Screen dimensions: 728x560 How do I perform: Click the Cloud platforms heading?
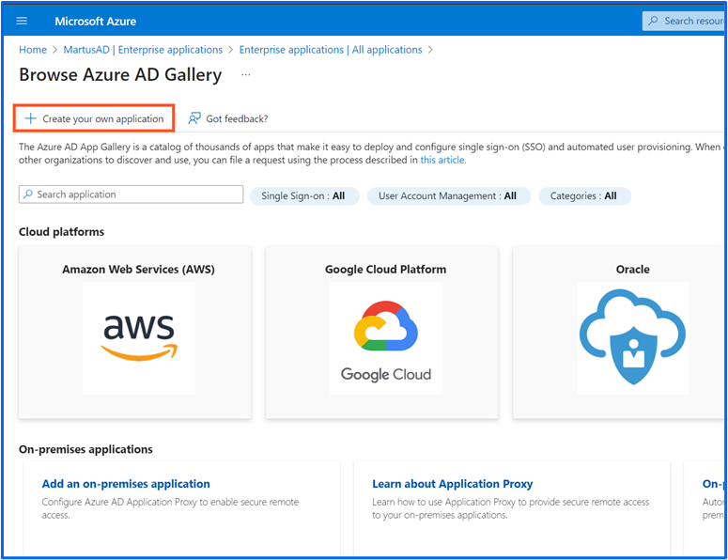pyautogui.click(x=61, y=232)
